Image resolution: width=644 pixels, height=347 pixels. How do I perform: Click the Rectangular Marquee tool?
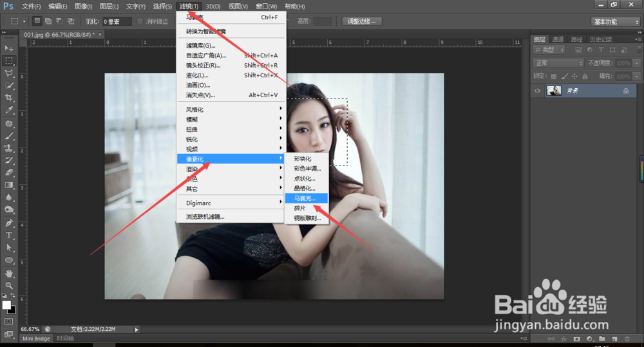coord(8,61)
